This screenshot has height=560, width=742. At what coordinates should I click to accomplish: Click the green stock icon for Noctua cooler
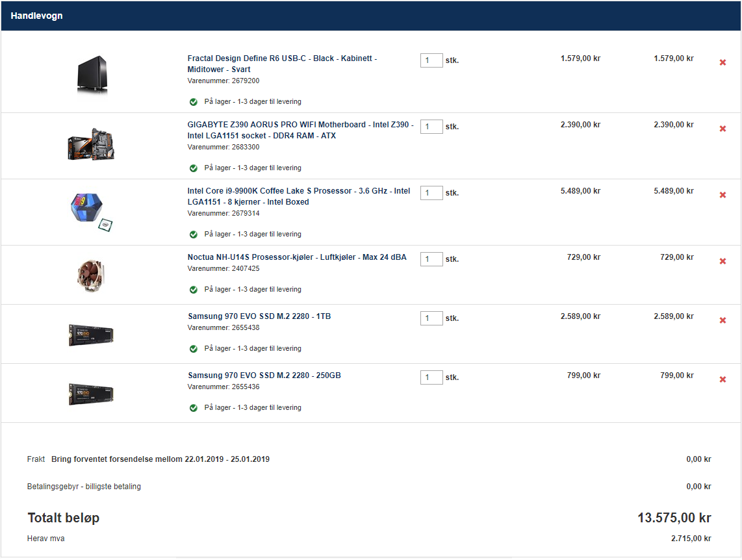click(194, 290)
